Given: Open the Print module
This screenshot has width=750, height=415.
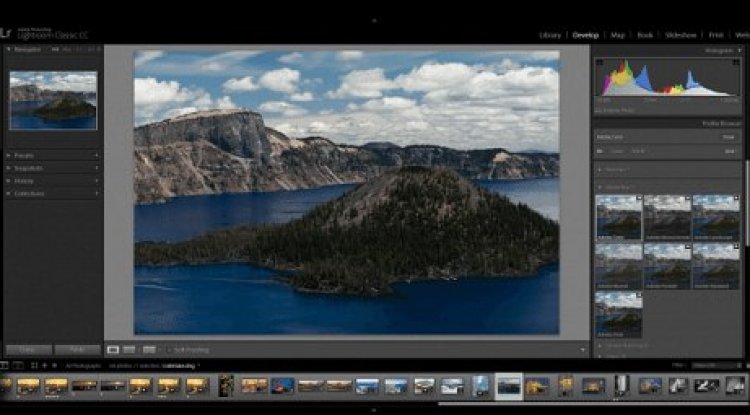Looking at the screenshot, I should 716,35.
